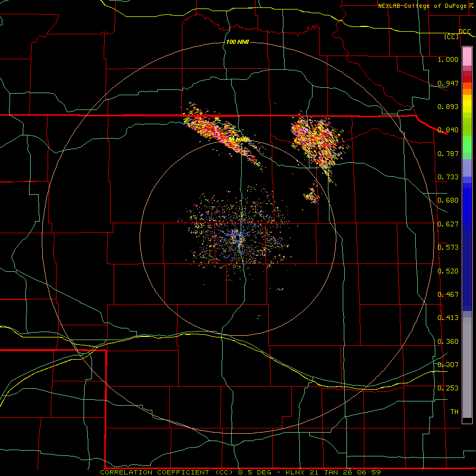Click the DCC label above the color scale
Screen dimensions: 476x476
[x=465, y=31]
